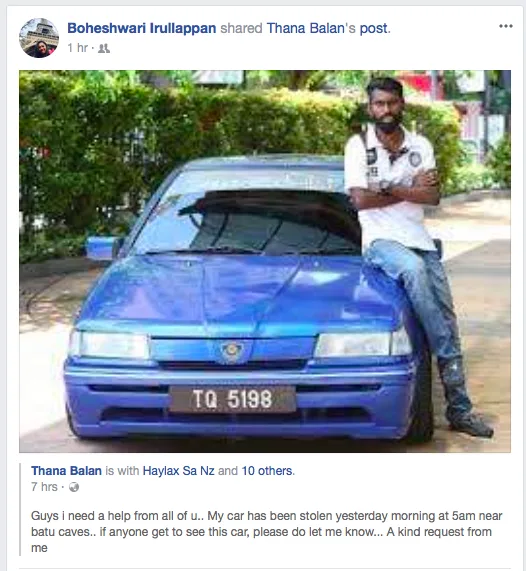This screenshot has width=526, height=571.
Task: Open the original 'post' link in header
Action: coord(373,28)
